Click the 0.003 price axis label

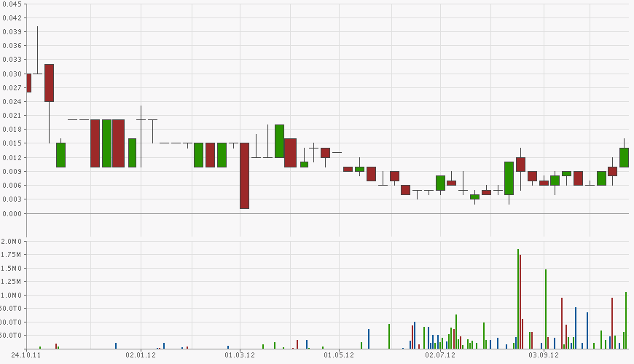pyautogui.click(x=12, y=199)
